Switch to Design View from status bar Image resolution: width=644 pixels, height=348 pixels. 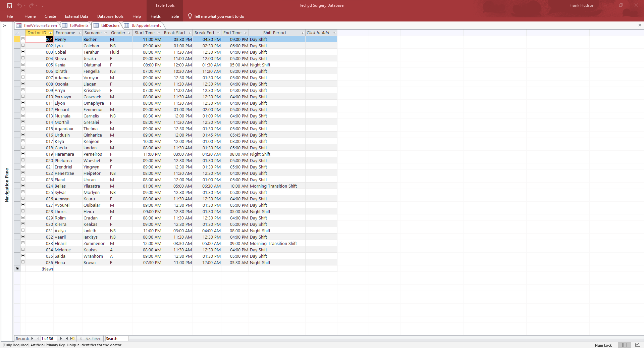click(637, 345)
